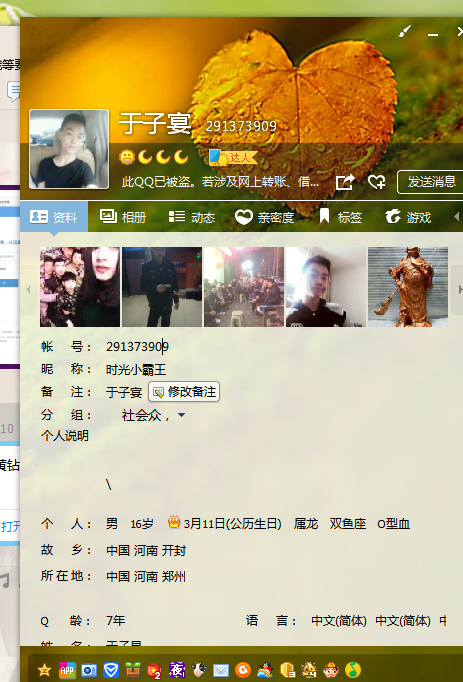The width and height of the screenshot is (463, 682).
Task: Click the selfie in black hoodie thumbnail
Action: point(325,287)
